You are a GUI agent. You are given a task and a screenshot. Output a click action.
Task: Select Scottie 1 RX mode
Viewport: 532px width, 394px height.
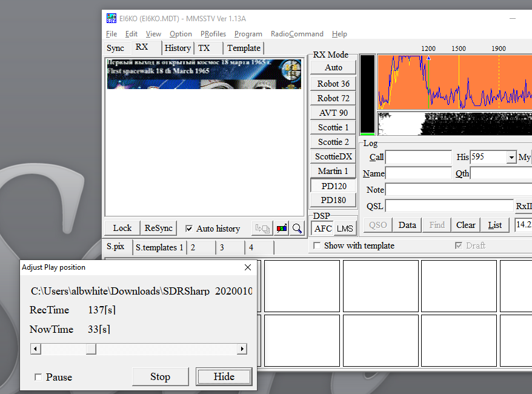click(x=333, y=128)
